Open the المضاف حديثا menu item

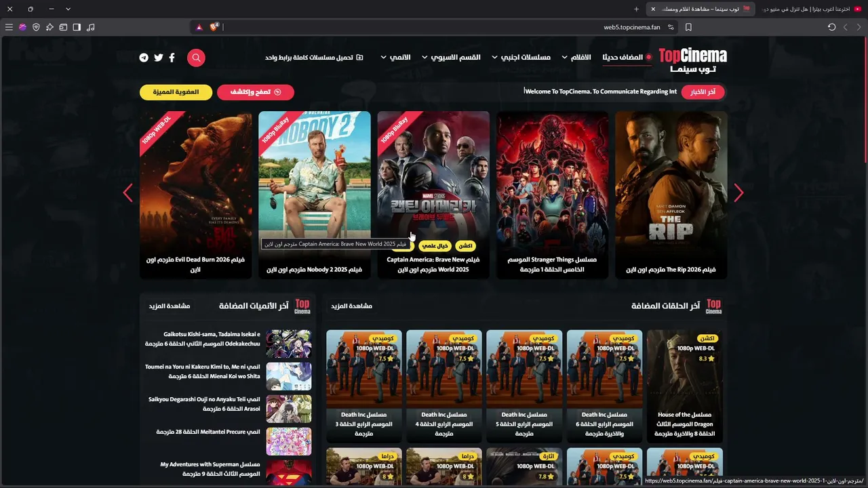tap(627, 58)
